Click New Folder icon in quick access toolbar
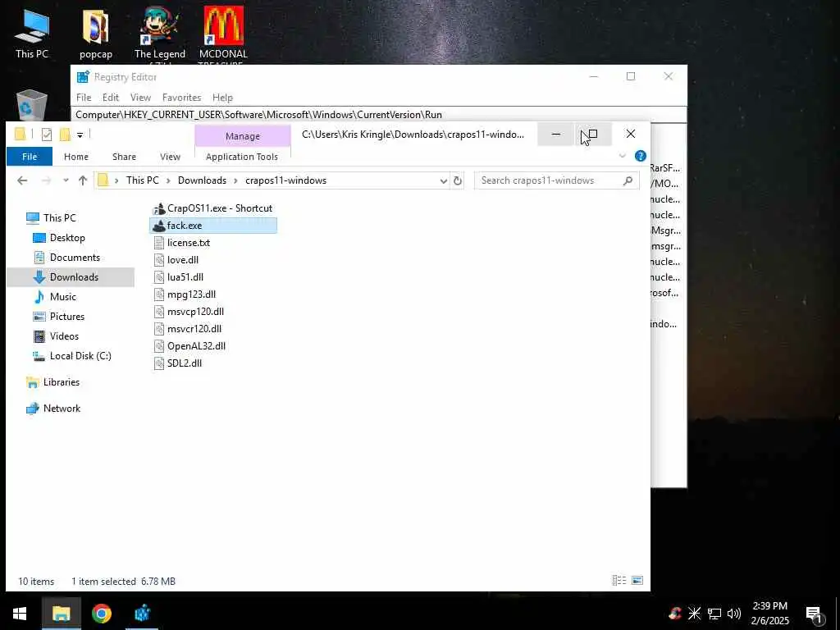840x630 pixels. coord(65,135)
